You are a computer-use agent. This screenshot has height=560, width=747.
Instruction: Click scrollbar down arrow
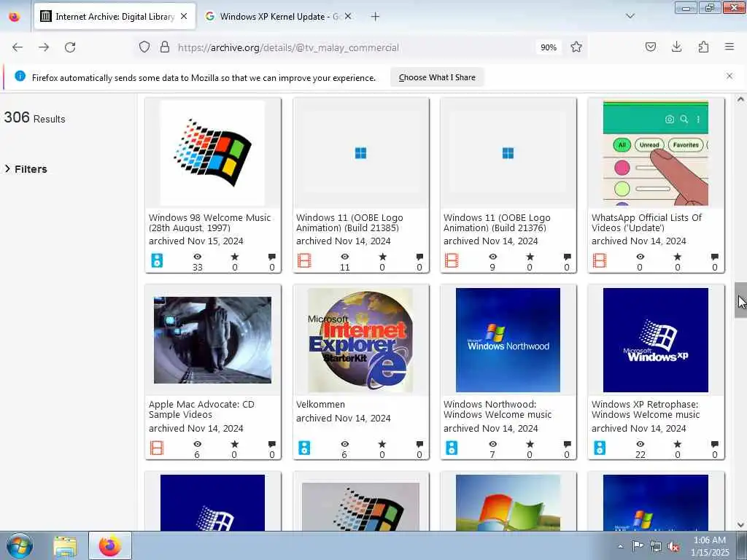click(x=740, y=525)
